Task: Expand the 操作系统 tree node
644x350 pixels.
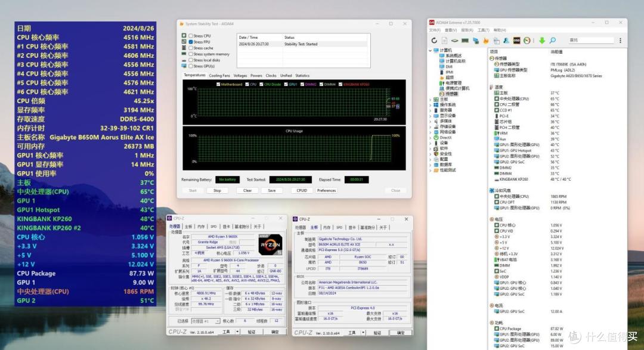Action: (x=431, y=105)
